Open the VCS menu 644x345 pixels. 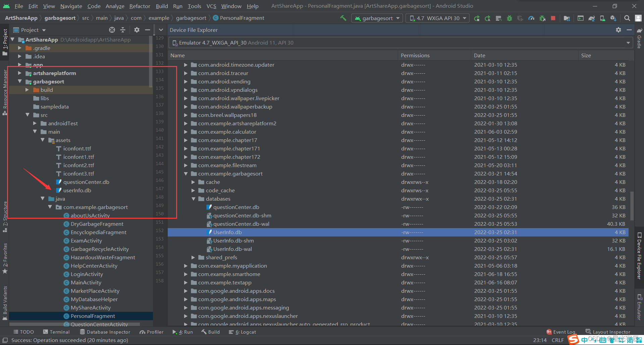click(211, 6)
